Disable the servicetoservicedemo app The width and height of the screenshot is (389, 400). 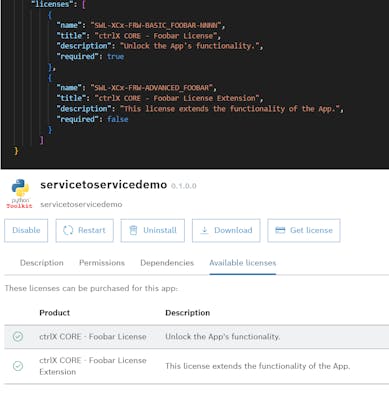[26, 230]
